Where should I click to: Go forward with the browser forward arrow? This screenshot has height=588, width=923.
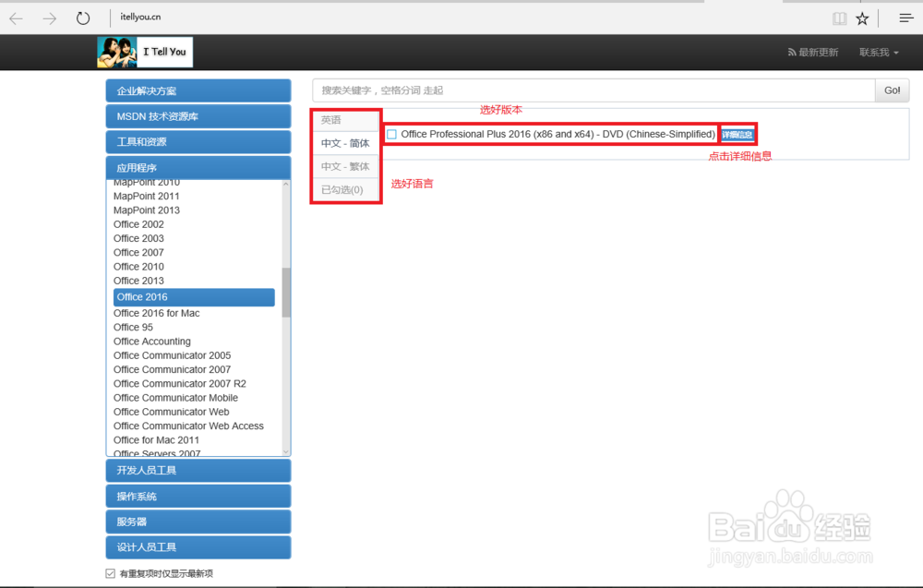(50, 18)
